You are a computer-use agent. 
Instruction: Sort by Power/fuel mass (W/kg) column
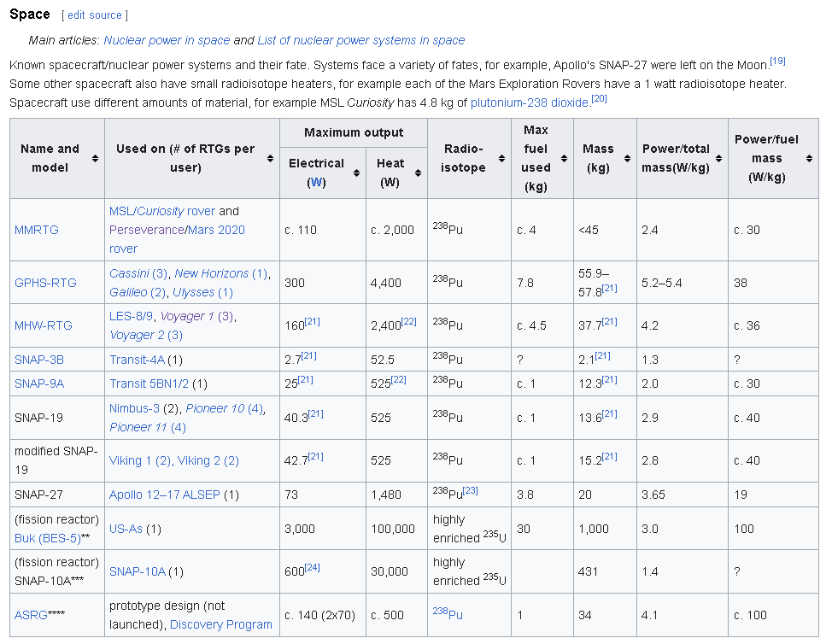809,159
